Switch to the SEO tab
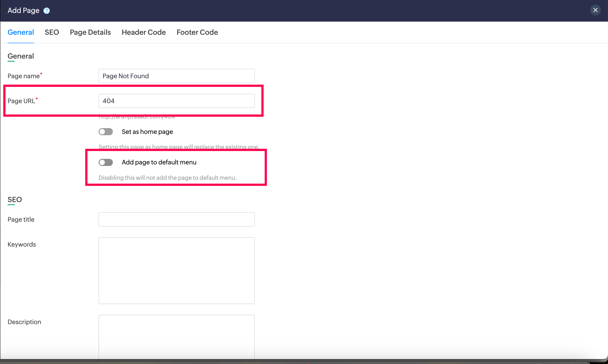Screen dimensions: 608x364 52,32
